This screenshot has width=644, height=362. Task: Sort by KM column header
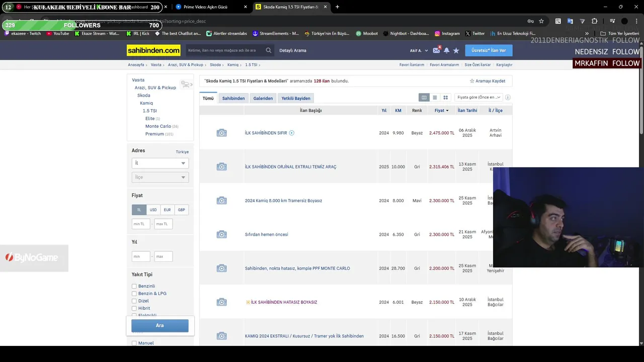click(398, 111)
